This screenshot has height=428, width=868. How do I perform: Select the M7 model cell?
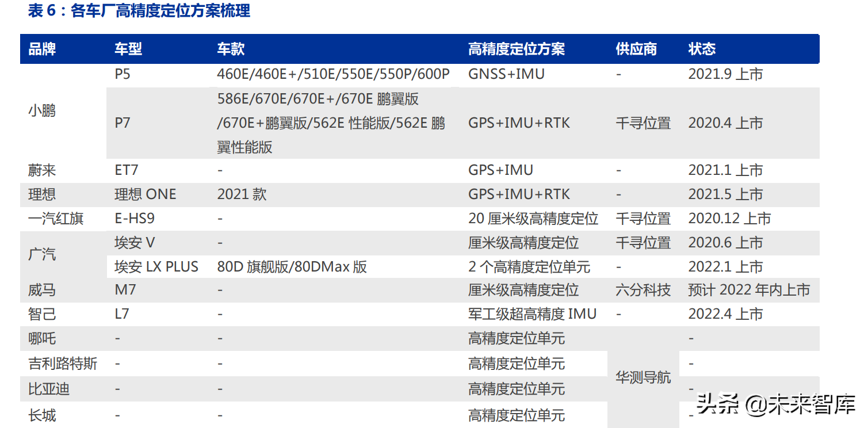tap(125, 290)
